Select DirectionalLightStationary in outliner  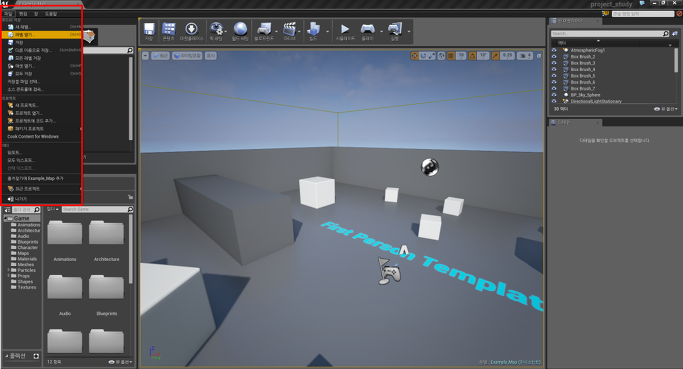[x=596, y=101]
